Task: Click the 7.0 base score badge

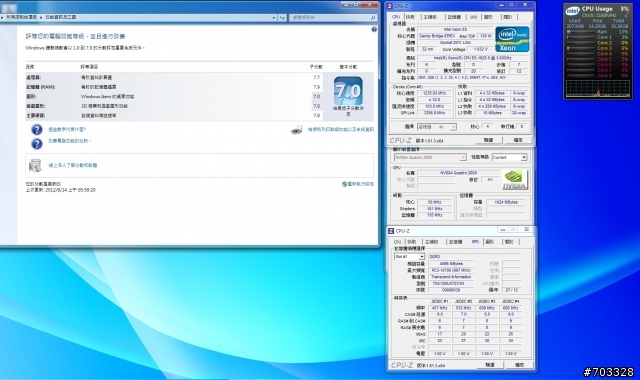Action: (348, 91)
